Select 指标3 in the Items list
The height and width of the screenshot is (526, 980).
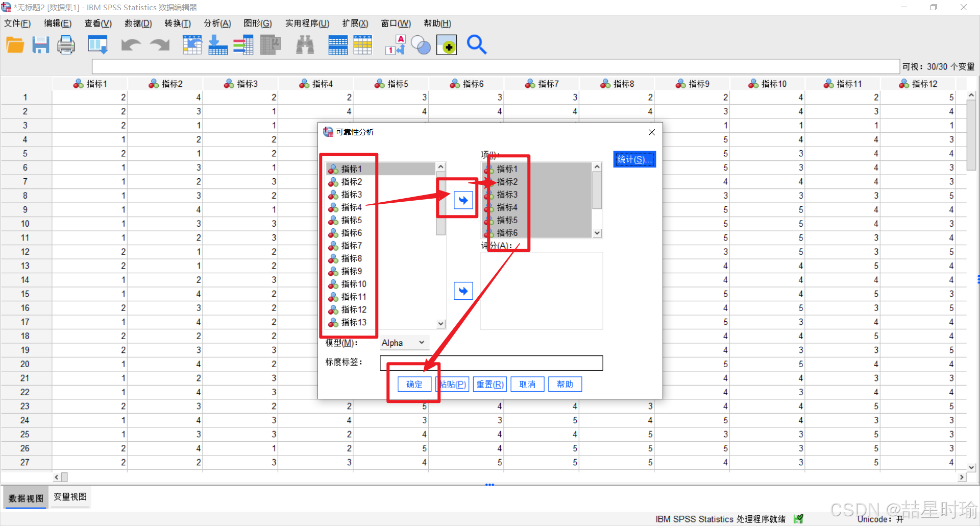[536, 195]
